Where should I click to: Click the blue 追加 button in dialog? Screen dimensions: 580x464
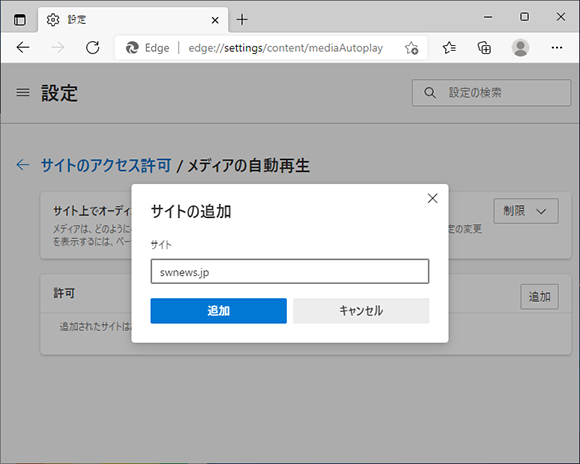click(219, 311)
